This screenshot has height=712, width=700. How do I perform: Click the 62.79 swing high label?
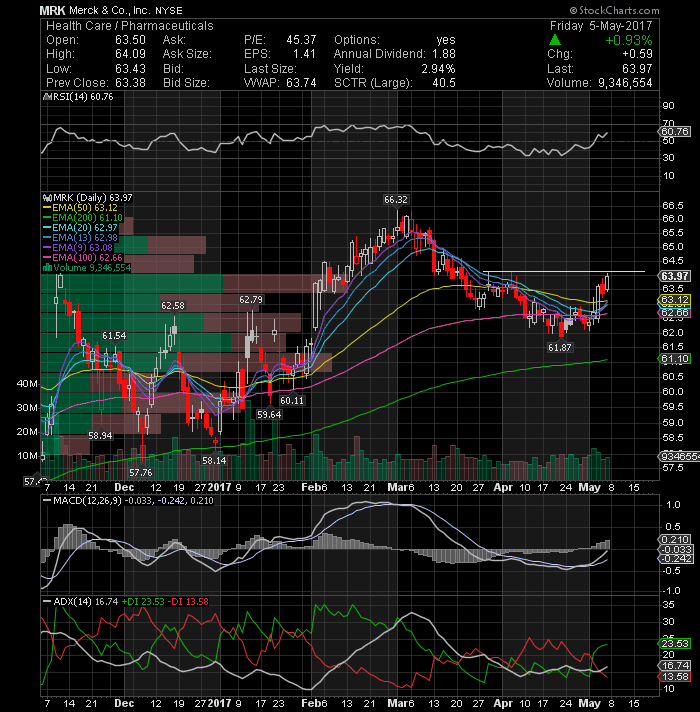coord(251,300)
